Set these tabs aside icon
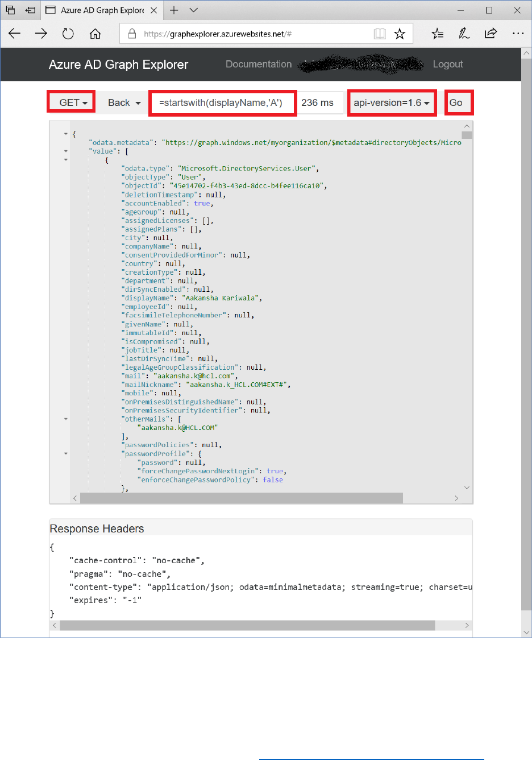Screen dimensions: 532x760 tap(31, 10)
